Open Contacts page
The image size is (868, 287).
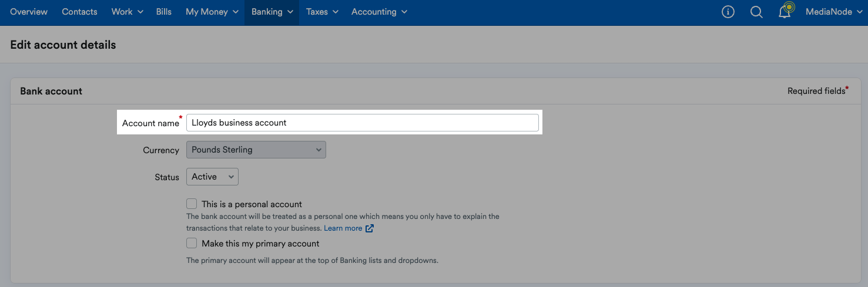(79, 12)
